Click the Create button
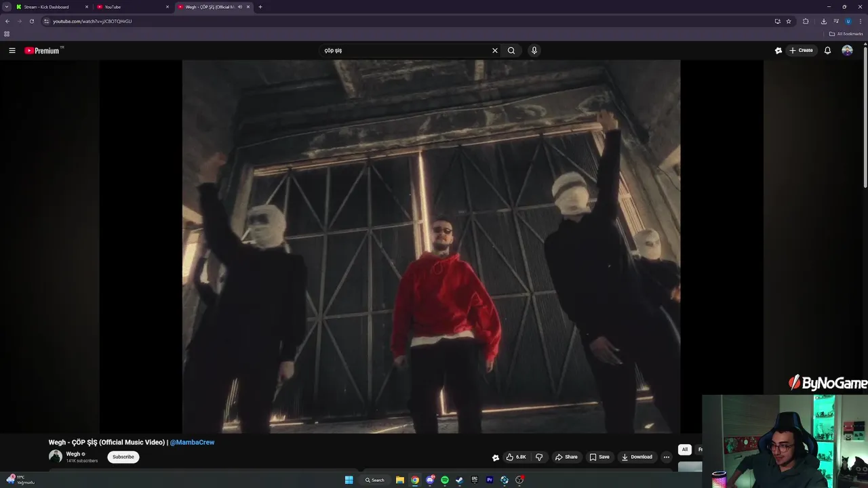868x488 pixels. point(801,50)
